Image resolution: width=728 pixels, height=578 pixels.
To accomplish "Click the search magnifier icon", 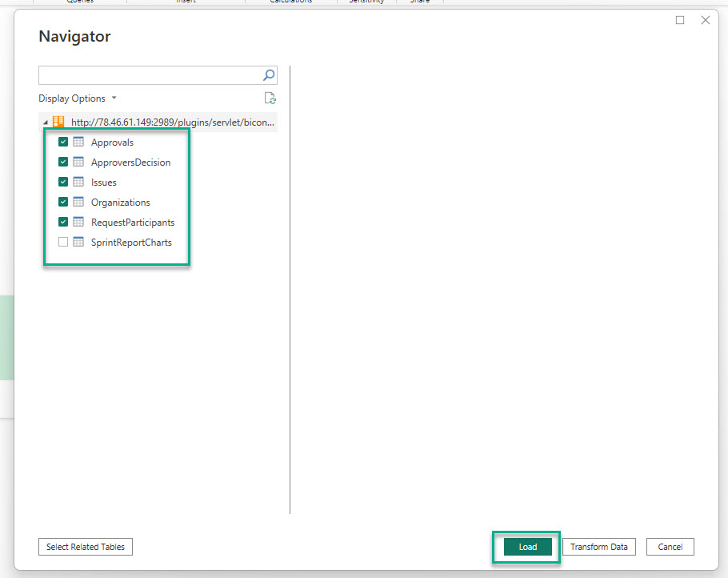I will (269, 75).
